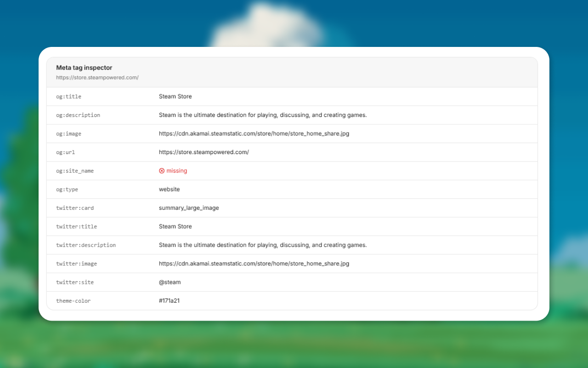Select the og:url value store.steampowered.com
Image resolution: width=588 pixels, height=368 pixels.
(204, 152)
